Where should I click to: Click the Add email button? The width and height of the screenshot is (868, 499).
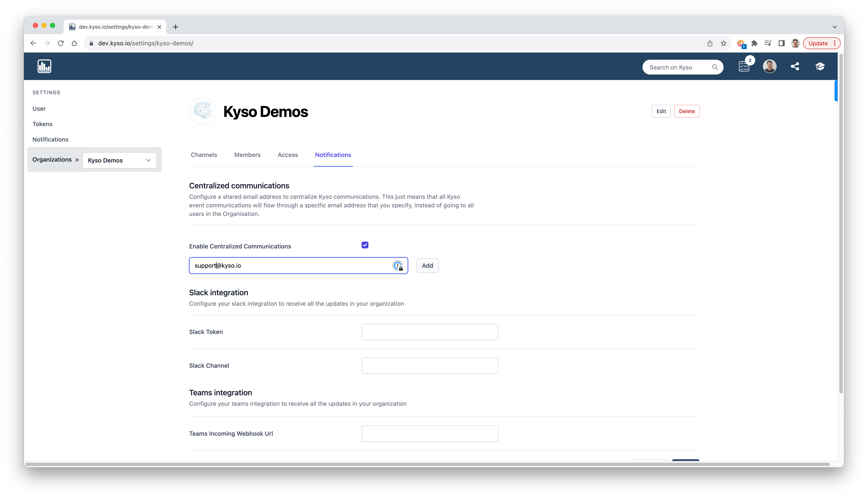(x=428, y=266)
